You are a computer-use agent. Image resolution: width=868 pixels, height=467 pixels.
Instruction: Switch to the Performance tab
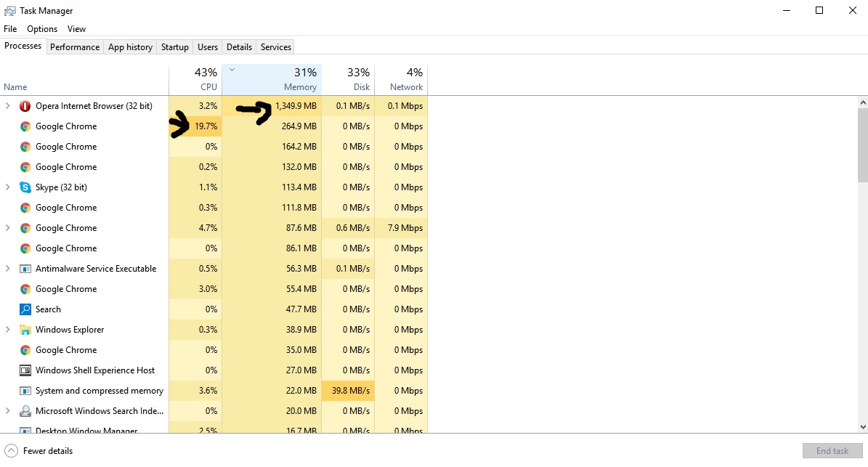pyautogui.click(x=75, y=47)
